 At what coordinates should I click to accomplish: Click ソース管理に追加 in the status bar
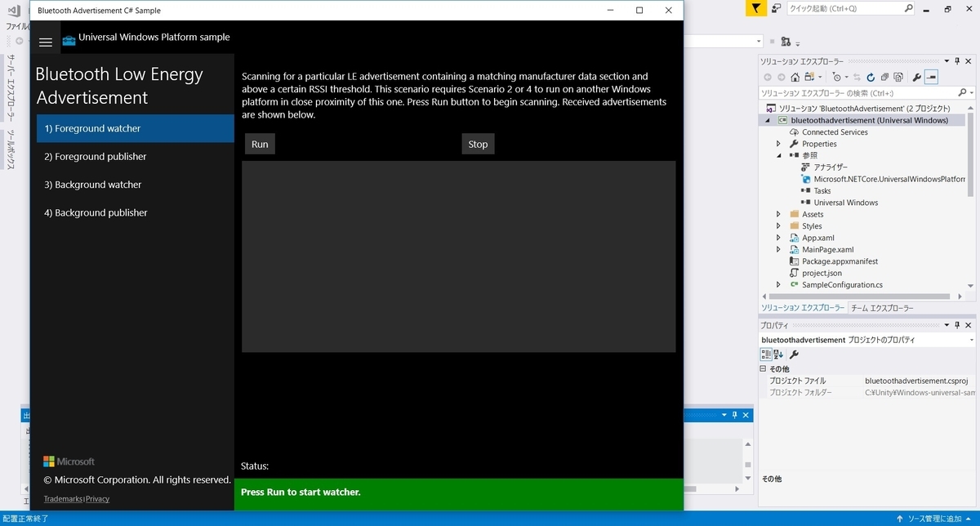pyautogui.click(x=937, y=519)
